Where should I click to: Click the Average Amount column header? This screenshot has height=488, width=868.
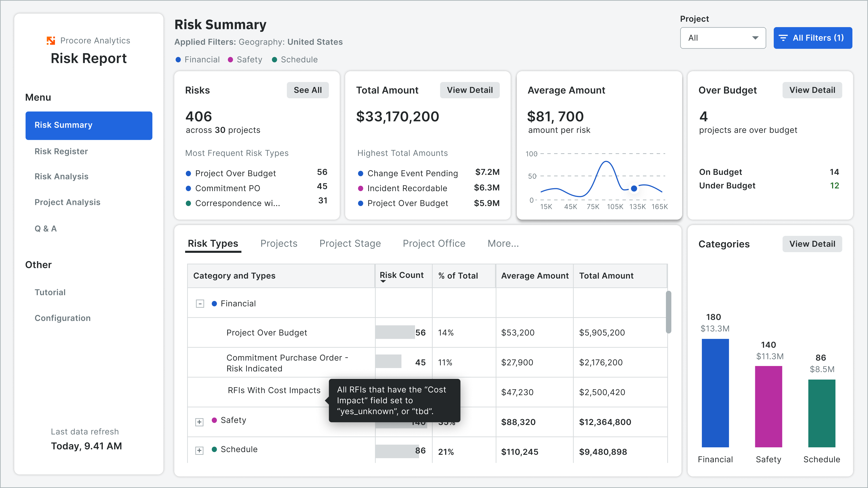click(x=535, y=276)
